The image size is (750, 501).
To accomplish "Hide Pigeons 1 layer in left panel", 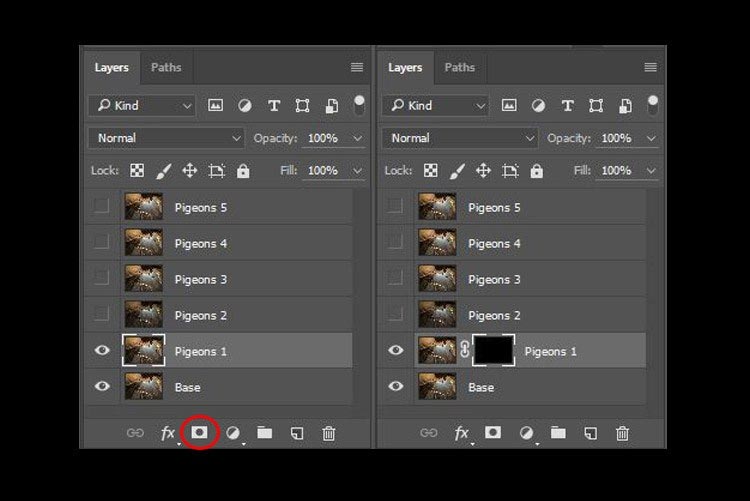I will point(102,350).
